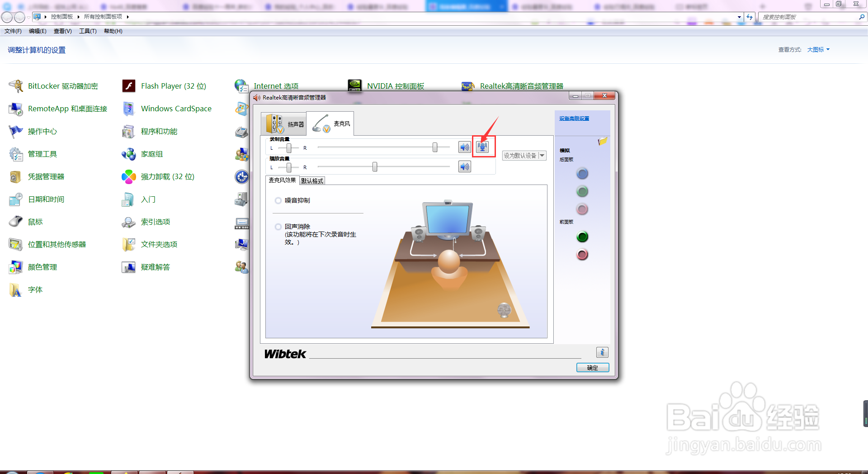Expand the address bar history dropdown

click(739, 17)
